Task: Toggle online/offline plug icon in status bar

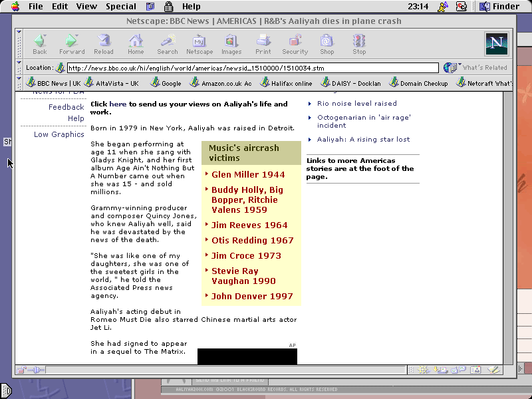Action: point(36,370)
